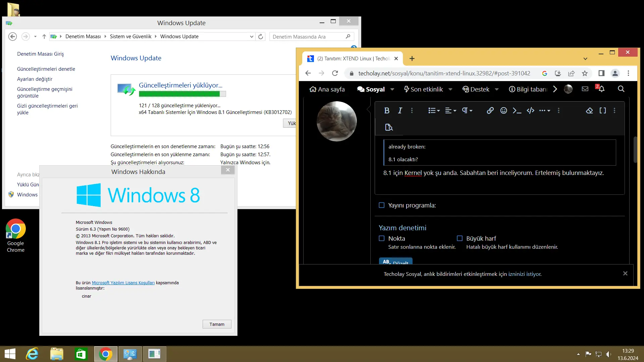Image resolution: width=644 pixels, height=362 pixels.
Task: Insert a link with the chain icon
Action: pos(490,111)
